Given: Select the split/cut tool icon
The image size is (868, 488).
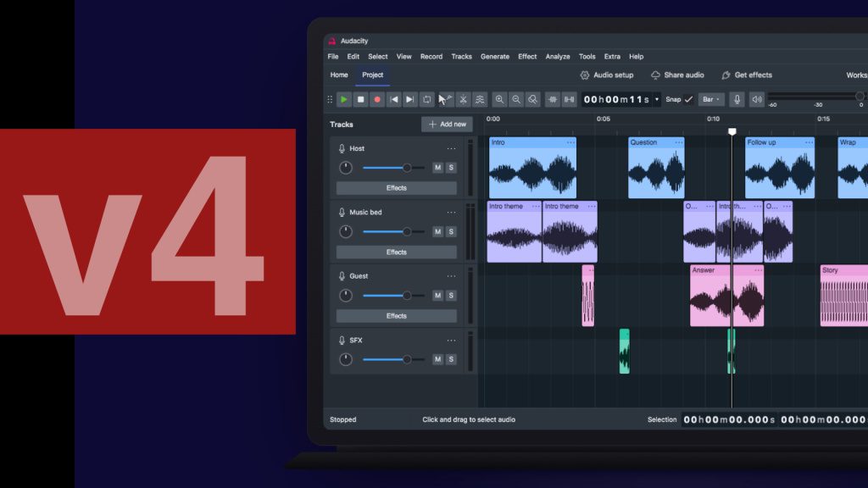Looking at the screenshot, I should [464, 100].
